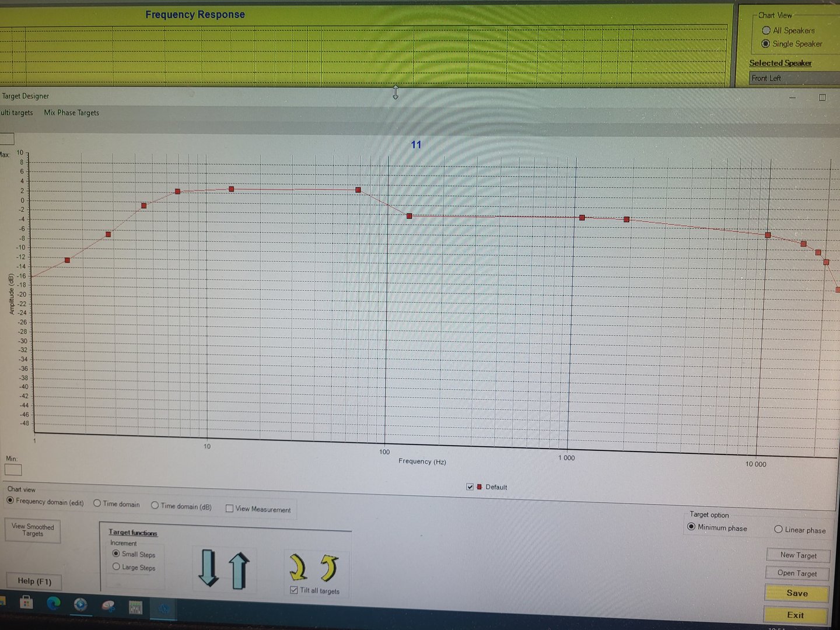
Task: Open the Snipping Tool taskbar icon
Action: pos(108,606)
